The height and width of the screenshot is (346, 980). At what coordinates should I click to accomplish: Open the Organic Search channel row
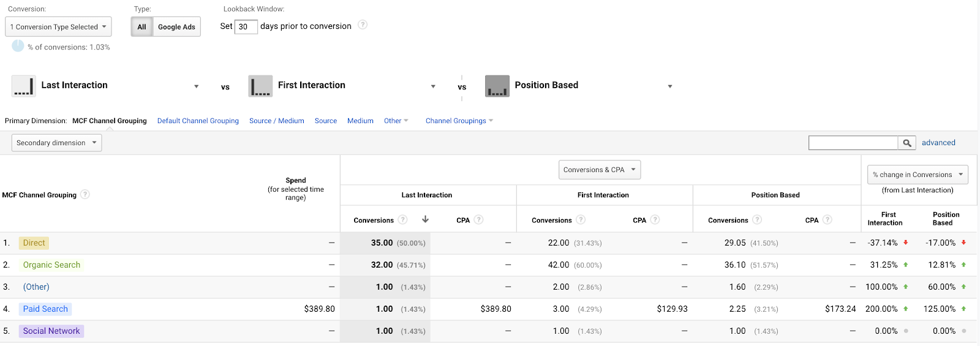click(x=51, y=265)
